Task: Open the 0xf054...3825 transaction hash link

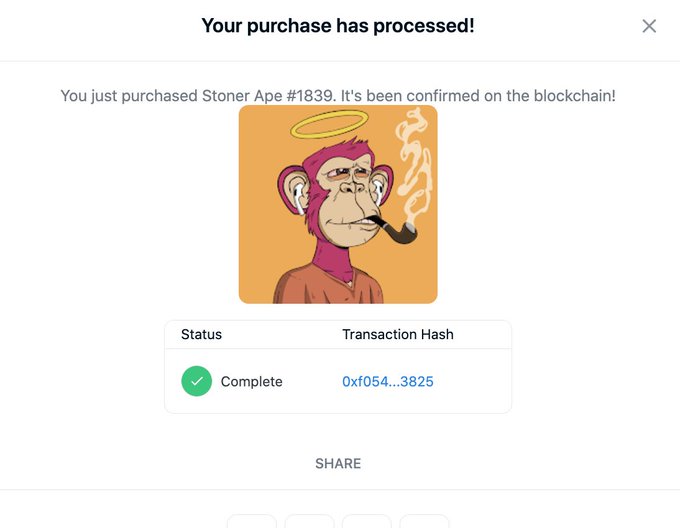Action: tap(388, 381)
